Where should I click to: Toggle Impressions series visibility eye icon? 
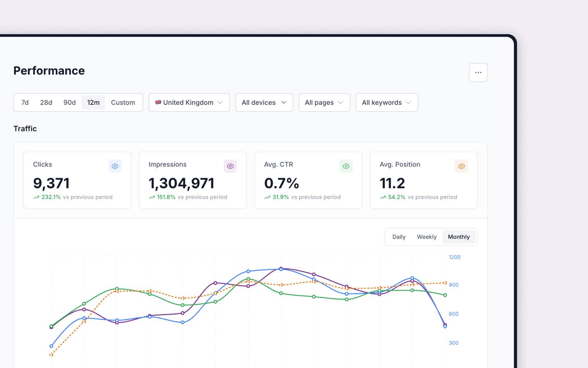(x=230, y=166)
